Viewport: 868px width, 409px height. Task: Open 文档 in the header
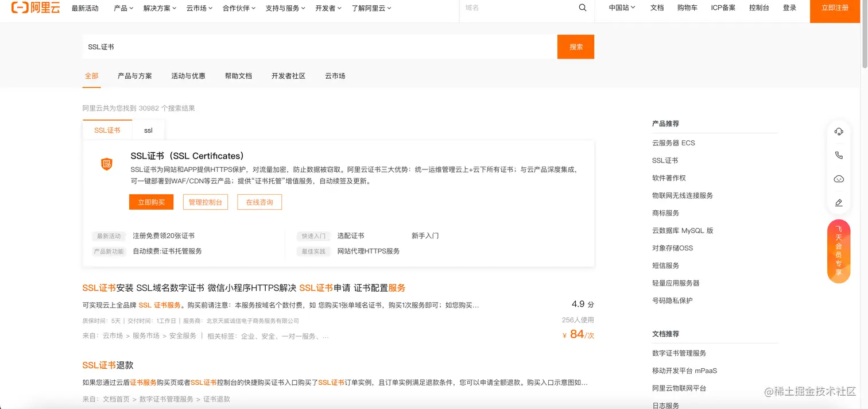coord(657,8)
